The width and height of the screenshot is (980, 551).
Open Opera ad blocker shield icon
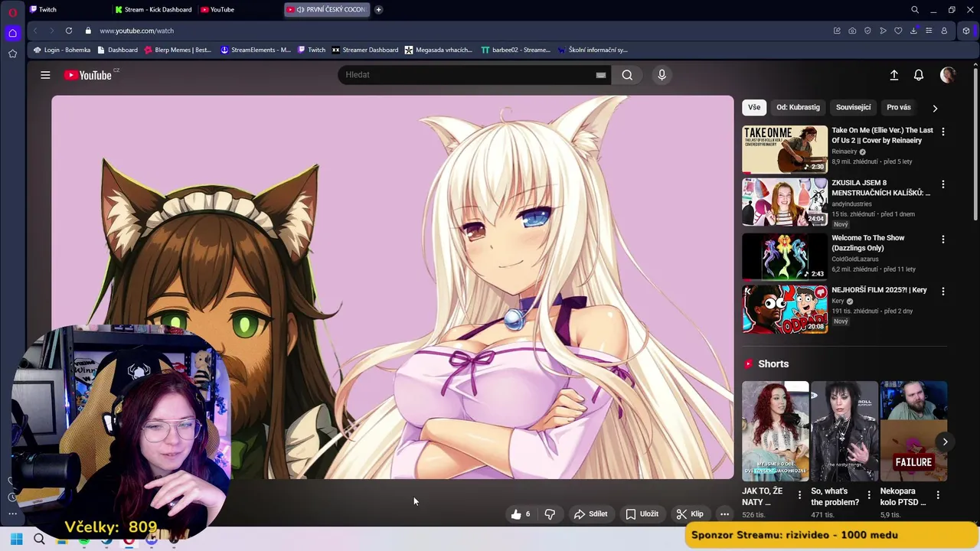[x=867, y=31]
